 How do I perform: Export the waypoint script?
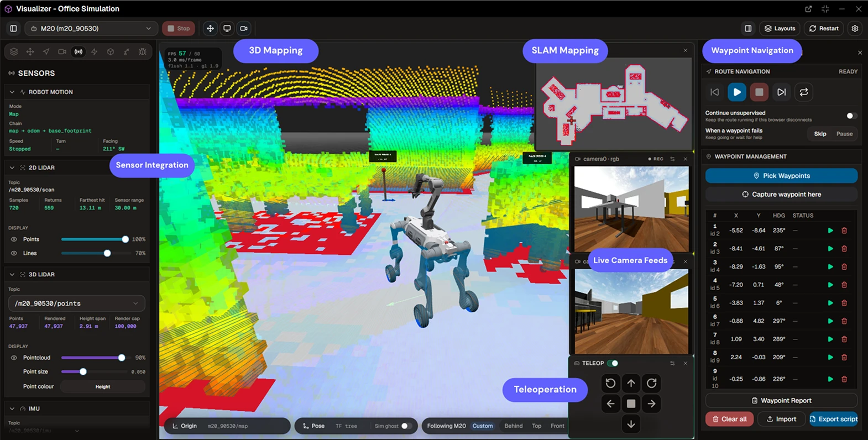[833, 419]
